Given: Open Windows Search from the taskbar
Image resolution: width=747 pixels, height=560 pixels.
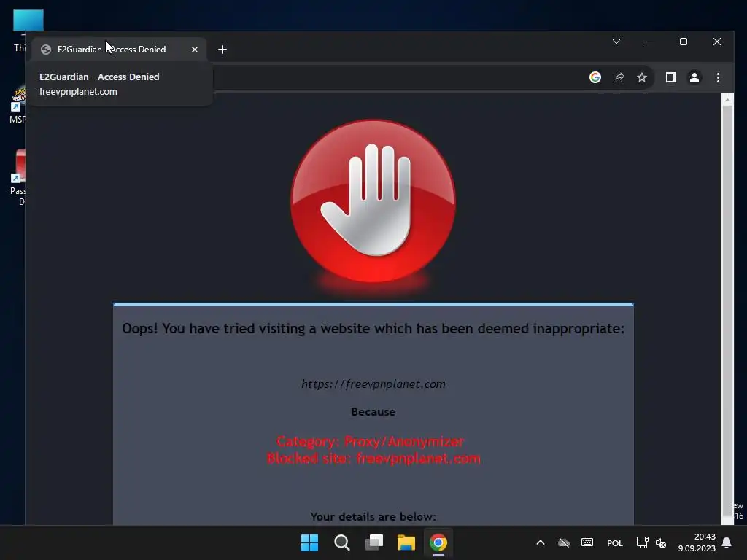Looking at the screenshot, I should [341, 542].
